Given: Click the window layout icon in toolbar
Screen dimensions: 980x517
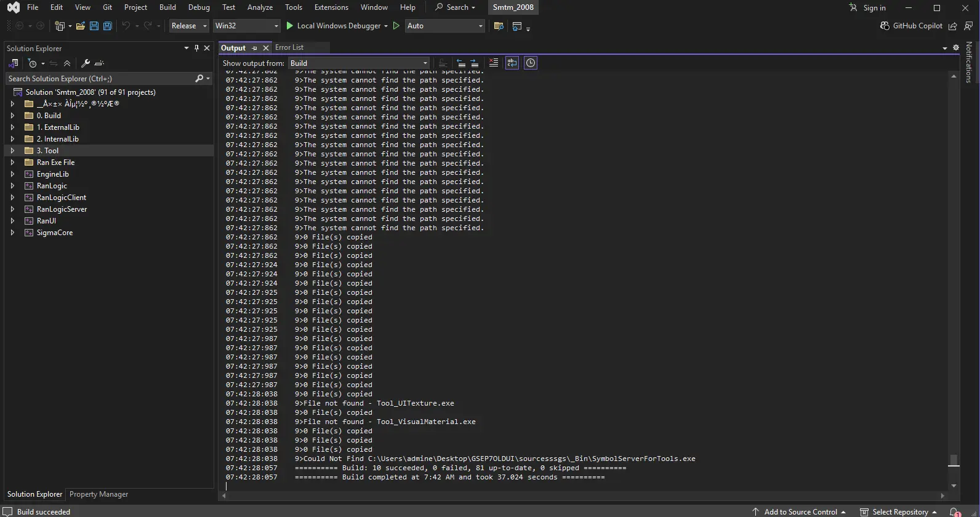Looking at the screenshot, I should (x=517, y=26).
